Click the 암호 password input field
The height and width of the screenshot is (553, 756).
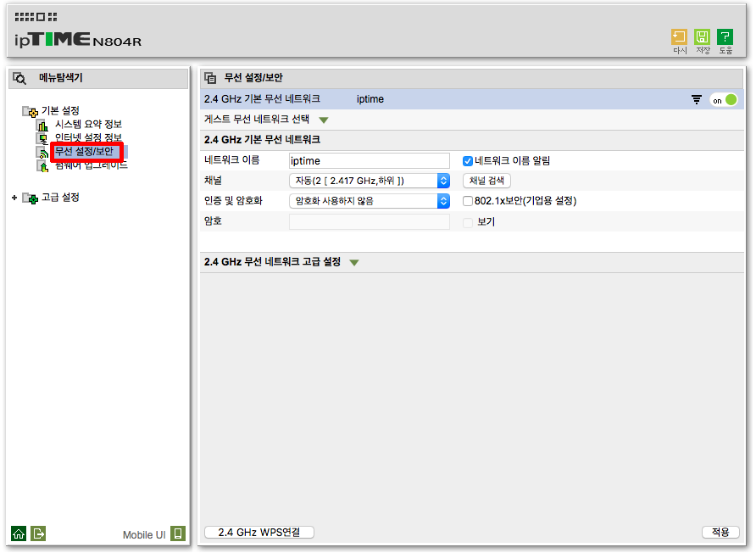(370, 222)
